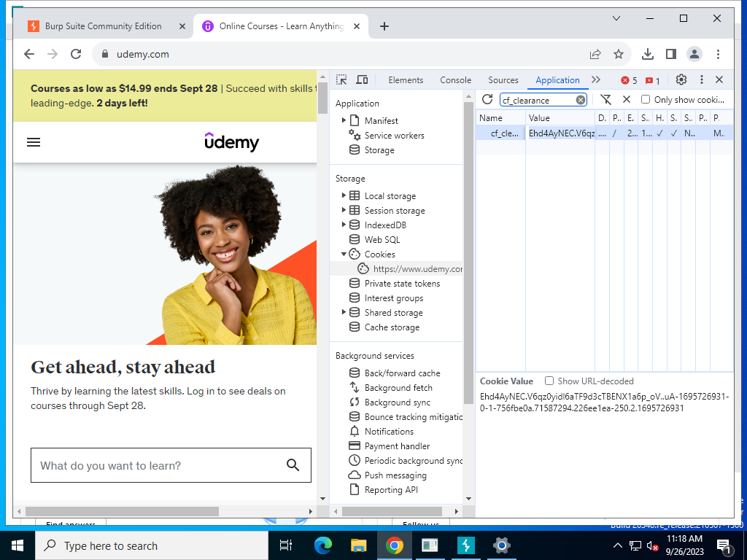Viewport: 747px width, 560px height.
Task: Click the Udemy search magnifier icon
Action: click(293, 465)
